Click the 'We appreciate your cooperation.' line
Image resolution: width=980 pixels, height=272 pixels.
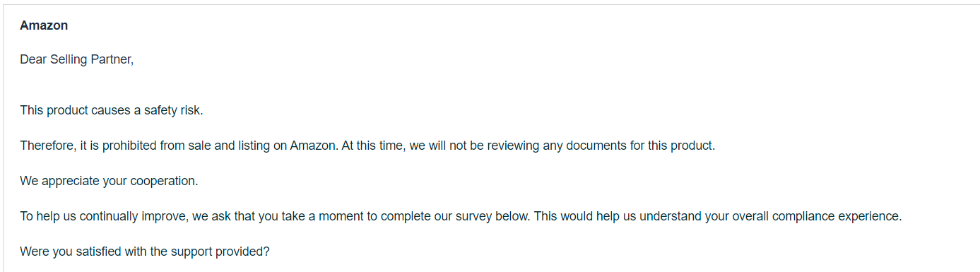109,181
